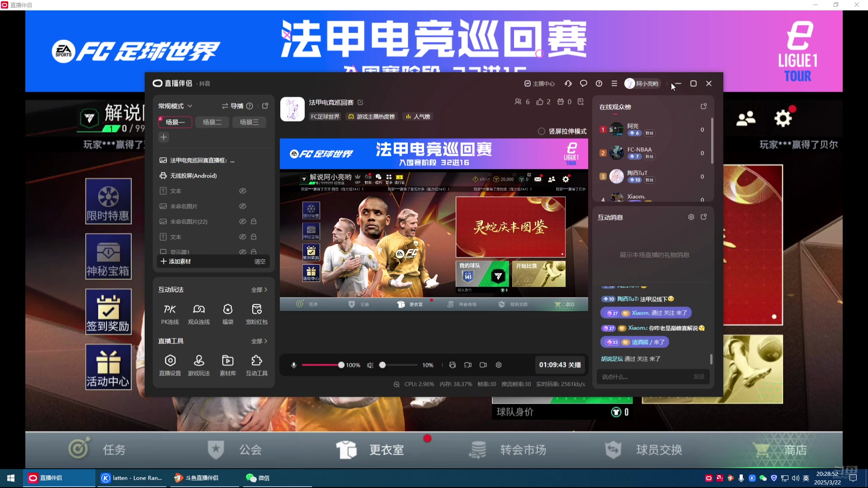Viewport: 868px width, 488px height.
Task: Click the rotate camera icon in control bar
Action: click(x=453, y=365)
